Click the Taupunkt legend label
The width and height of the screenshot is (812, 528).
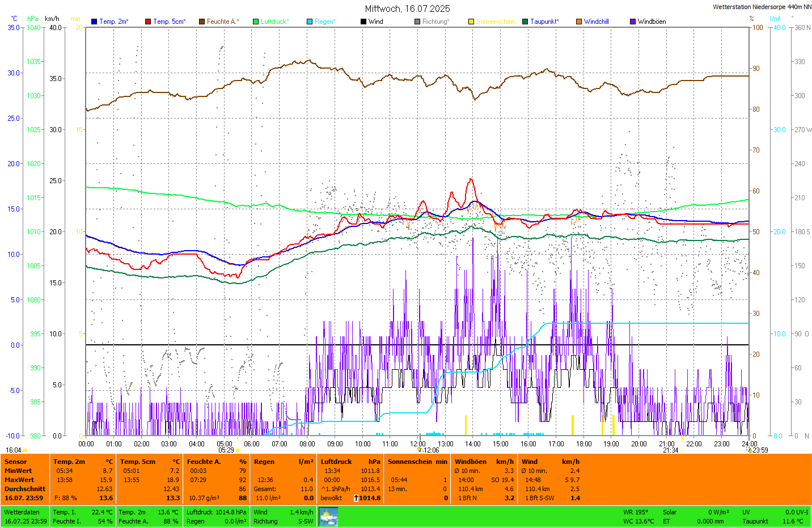coord(544,22)
